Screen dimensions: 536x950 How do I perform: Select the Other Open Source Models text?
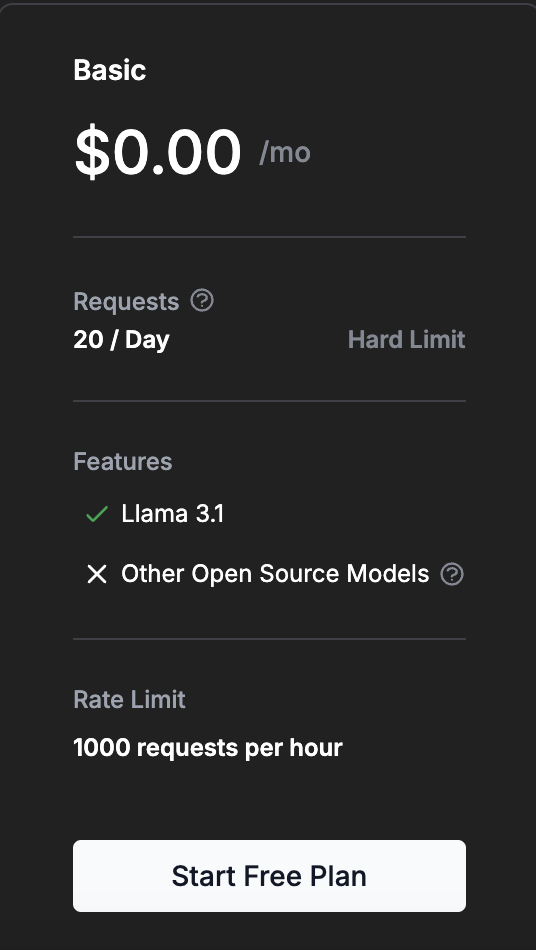[275, 574]
